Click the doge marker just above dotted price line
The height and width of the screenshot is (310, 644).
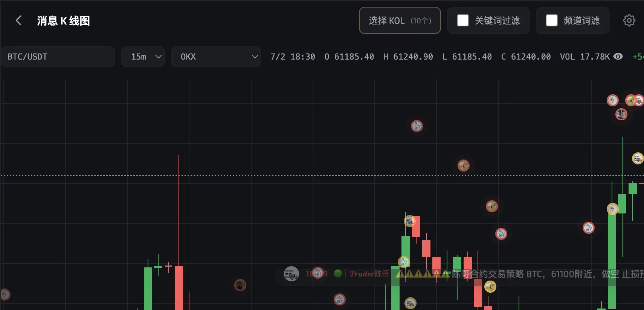(x=464, y=166)
